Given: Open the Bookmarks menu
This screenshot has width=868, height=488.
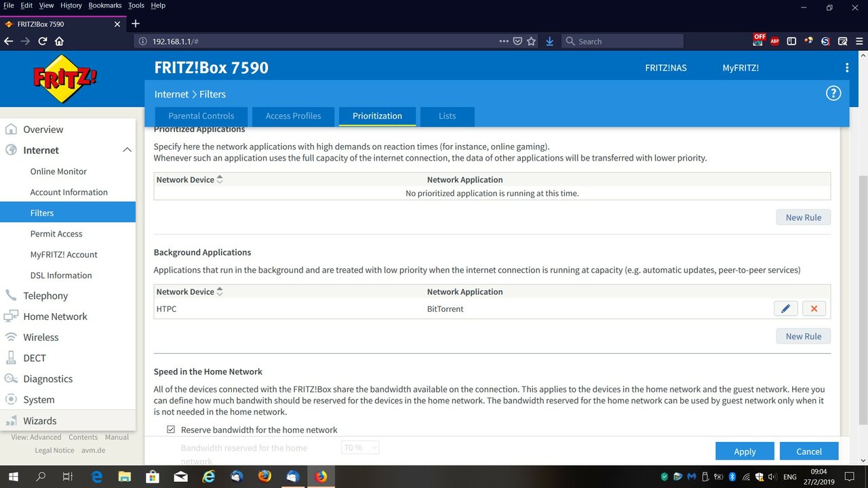Looking at the screenshot, I should click(x=105, y=5).
